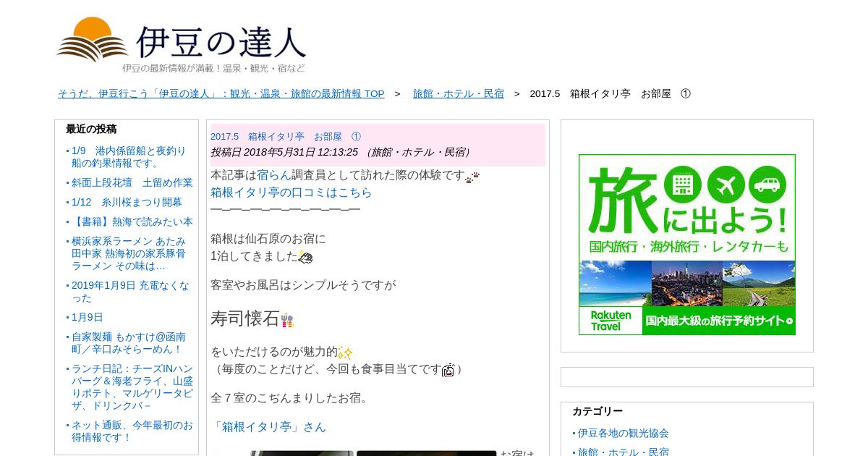Click the text 全７室のこぢんまりしたお宿。

click(x=292, y=397)
